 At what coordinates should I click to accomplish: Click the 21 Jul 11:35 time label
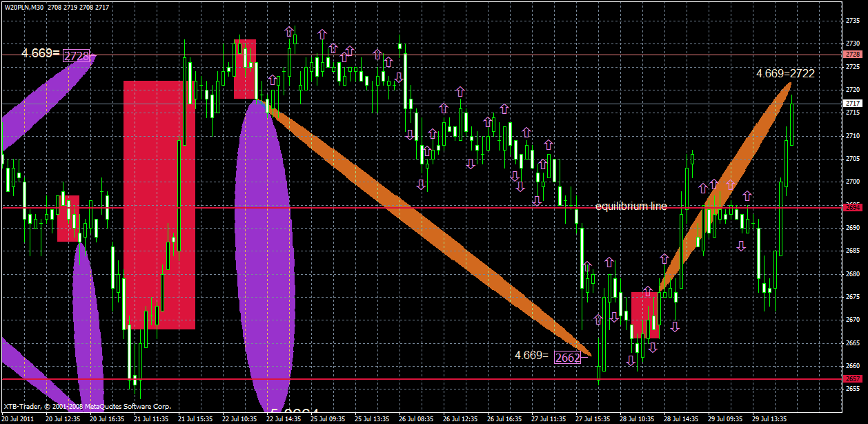pyautogui.click(x=151, y=418)
